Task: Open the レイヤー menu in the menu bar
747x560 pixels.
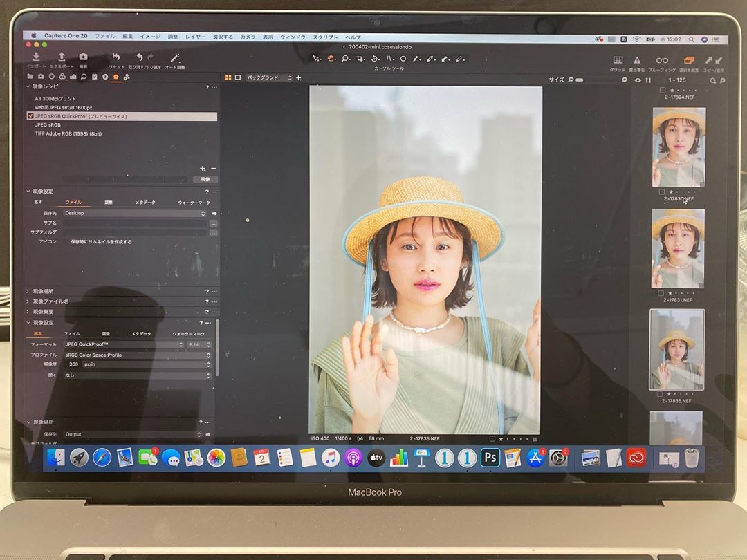Action: (x=196, y=37)
